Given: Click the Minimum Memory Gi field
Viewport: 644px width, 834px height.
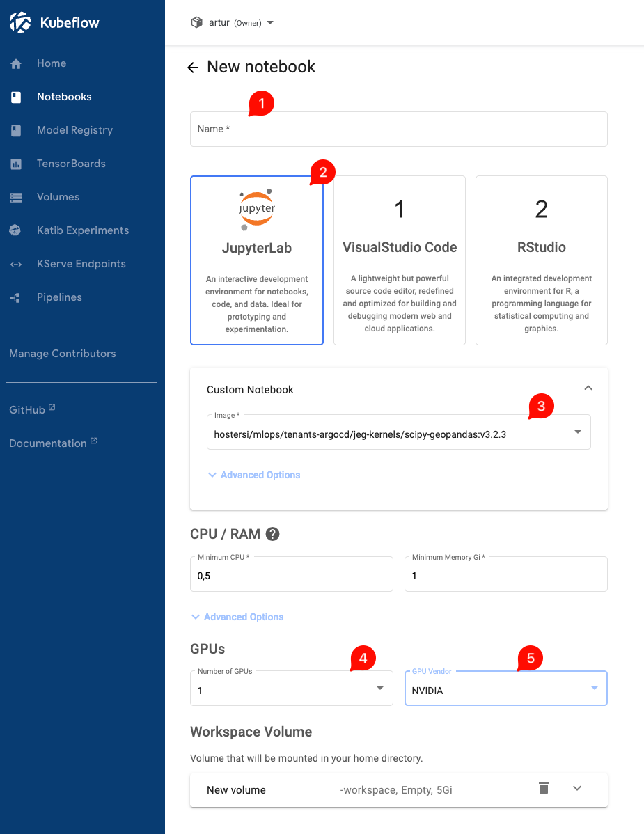Looking at the screenshot, I should pos(505,574).
